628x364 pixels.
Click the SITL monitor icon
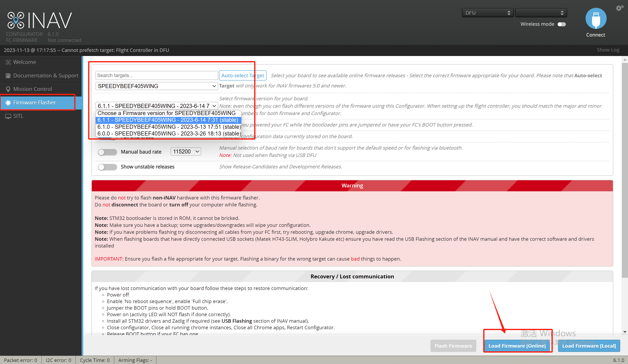point(8,116)
